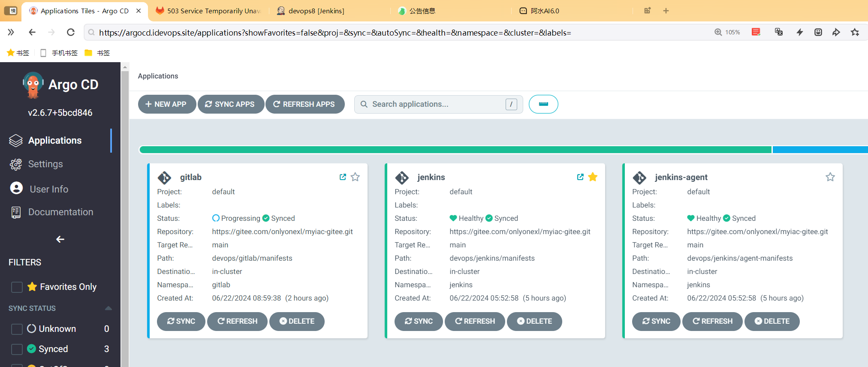The image size is (868, 367).
Task: Collapse the sidebar with left arrow
Action: pos(60,239)
